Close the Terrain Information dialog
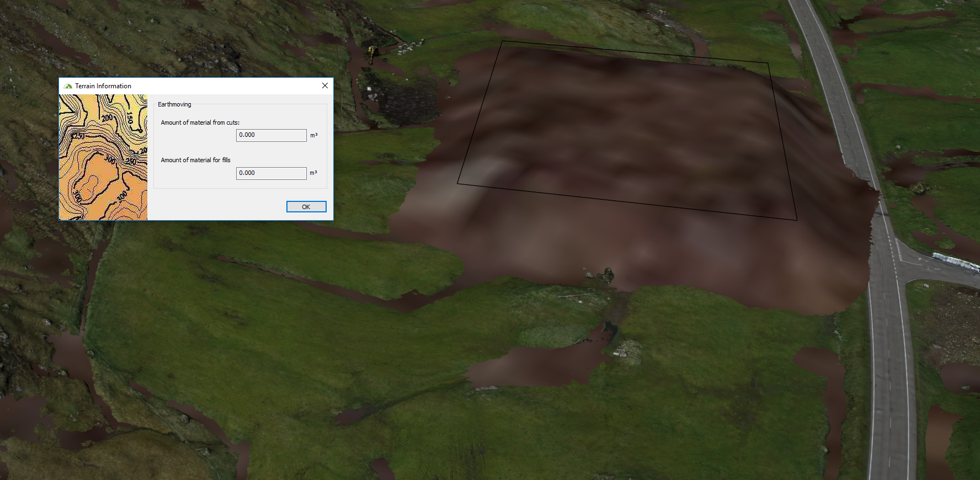This screenshot has width=980, height=480. point(325,86)
